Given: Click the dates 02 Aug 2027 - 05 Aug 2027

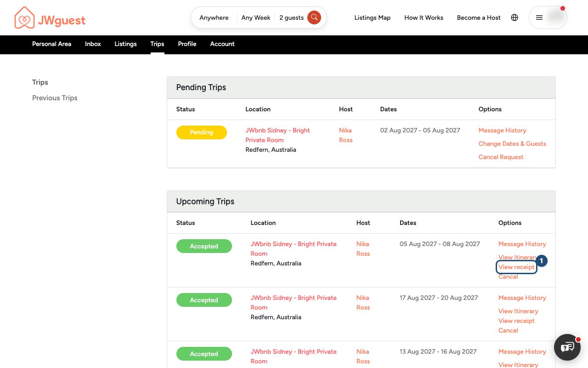Looking at the screenshot, I should [x=420, y=131].
